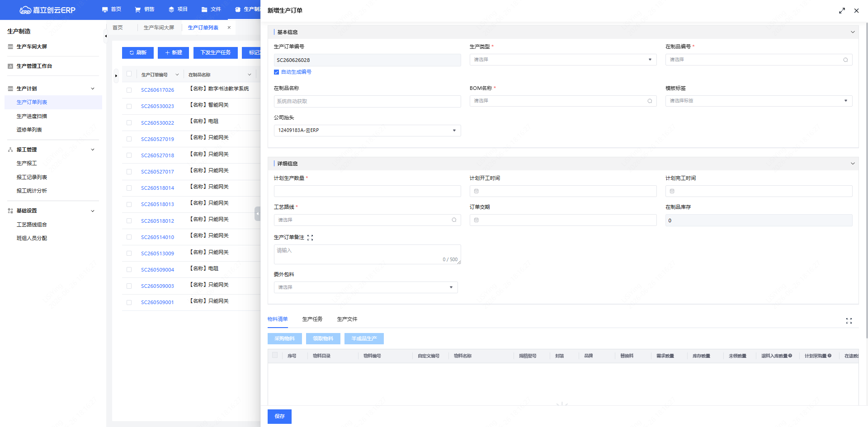Screen dimensions: 868x427
Task: Click info icon beside 退料入库数量
Action: (x=790, y=356)
